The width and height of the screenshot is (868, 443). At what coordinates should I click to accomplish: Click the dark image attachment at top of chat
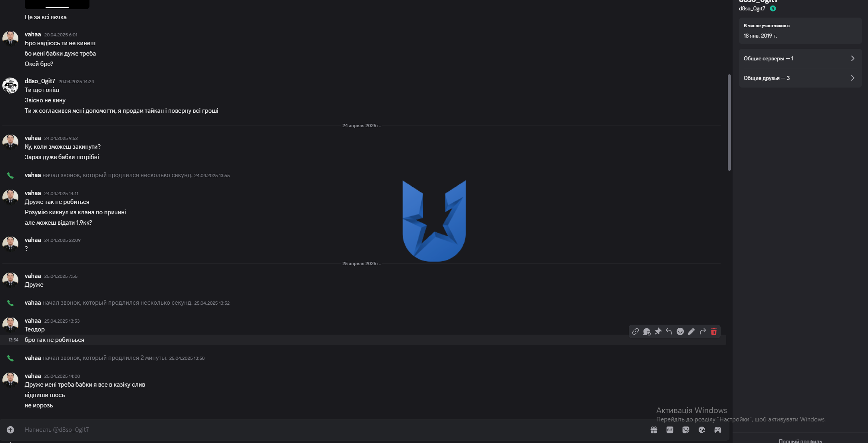click(57, 4)
